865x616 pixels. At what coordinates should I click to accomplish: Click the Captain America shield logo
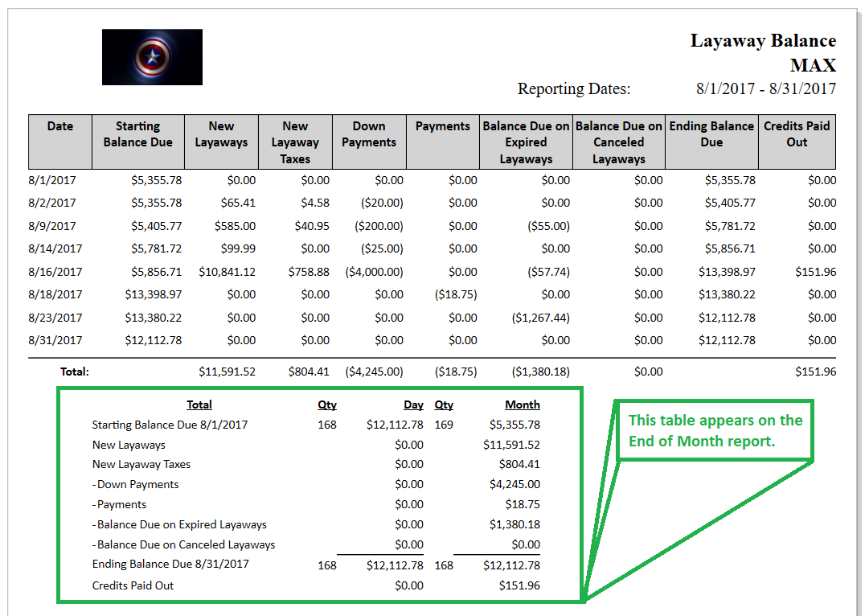coord(152,57)
